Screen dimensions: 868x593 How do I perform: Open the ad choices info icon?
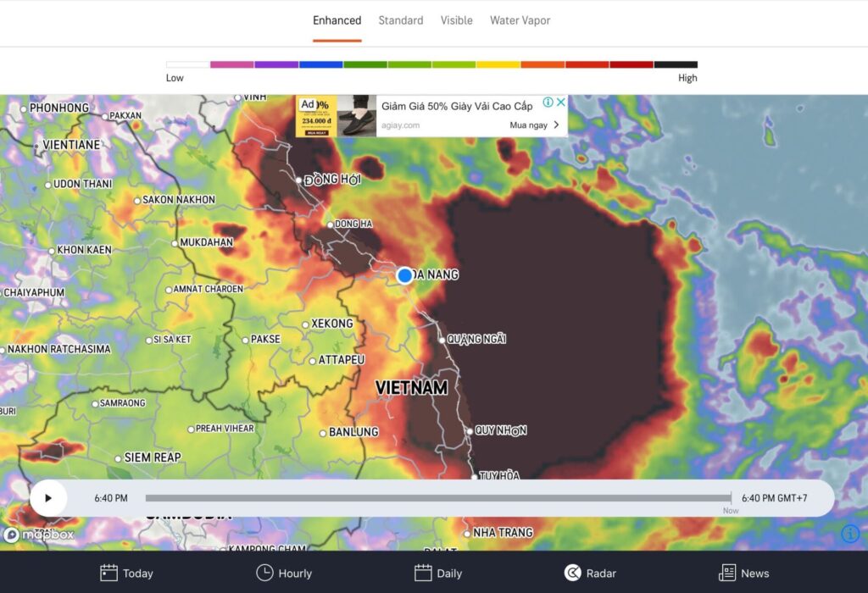click(548, 102)
